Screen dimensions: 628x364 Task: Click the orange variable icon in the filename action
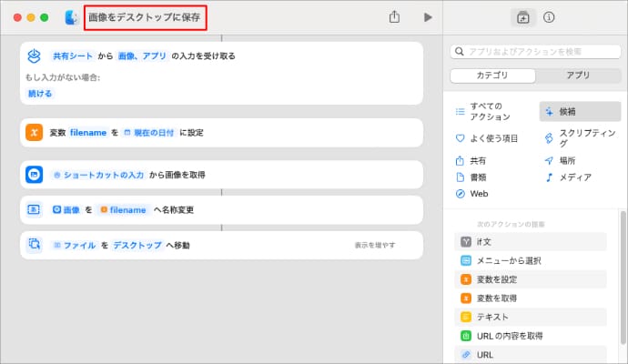point(34,132)
